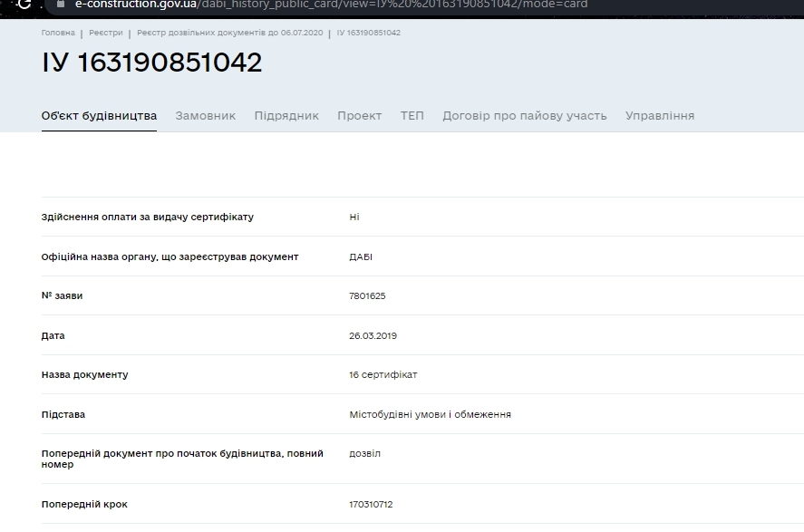804x532 pixels.
Task: Switch to the Управління tab
Action: [660, 116]
